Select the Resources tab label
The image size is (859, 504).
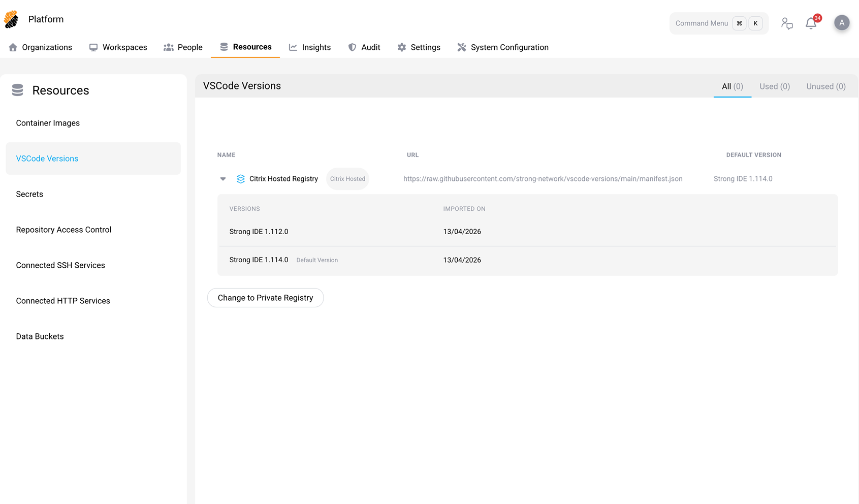coord(252,47)
